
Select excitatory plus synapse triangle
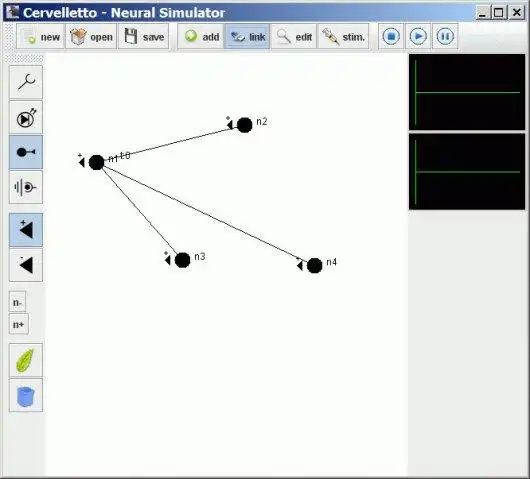pos(26,230)
